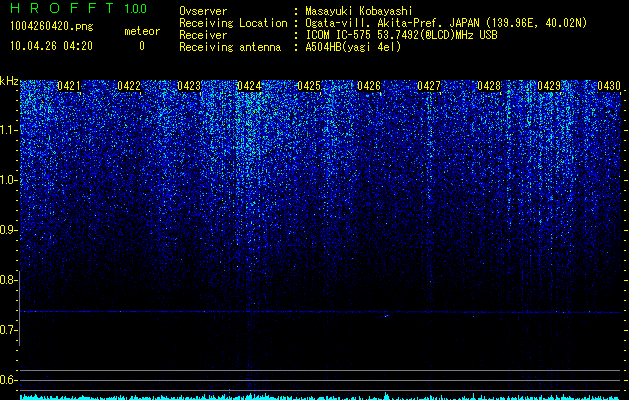Pick the 0426 time marker

click(x=369, y=86)
